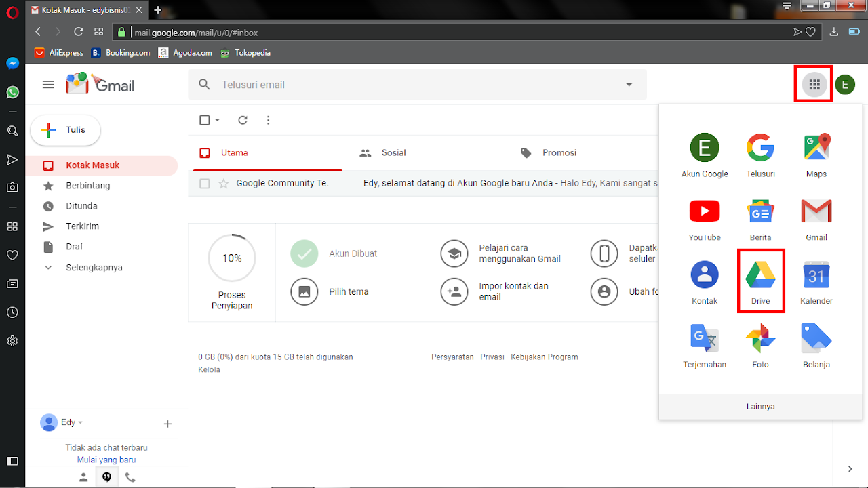Open Messenger in the Opera sidebar
This screenshot has width=868, height=488.
(12, 63)
